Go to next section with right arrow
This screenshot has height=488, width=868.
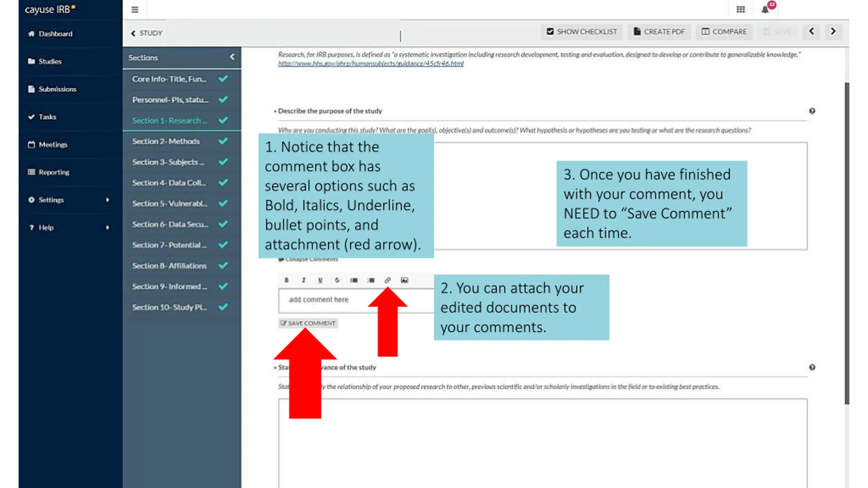[x=833, y=32]
